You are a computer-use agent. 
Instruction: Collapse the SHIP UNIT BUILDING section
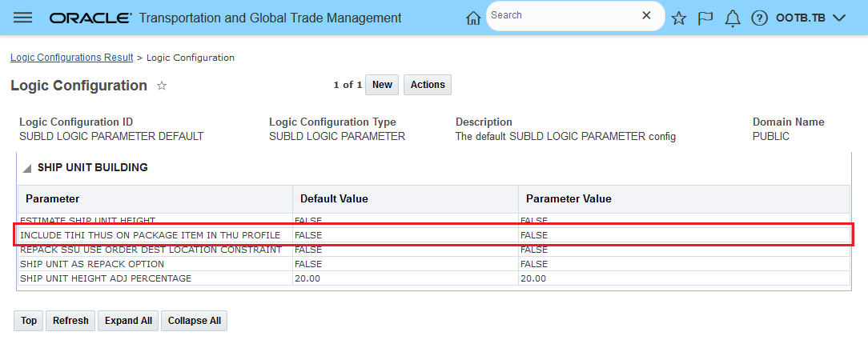tap(27, 168)
